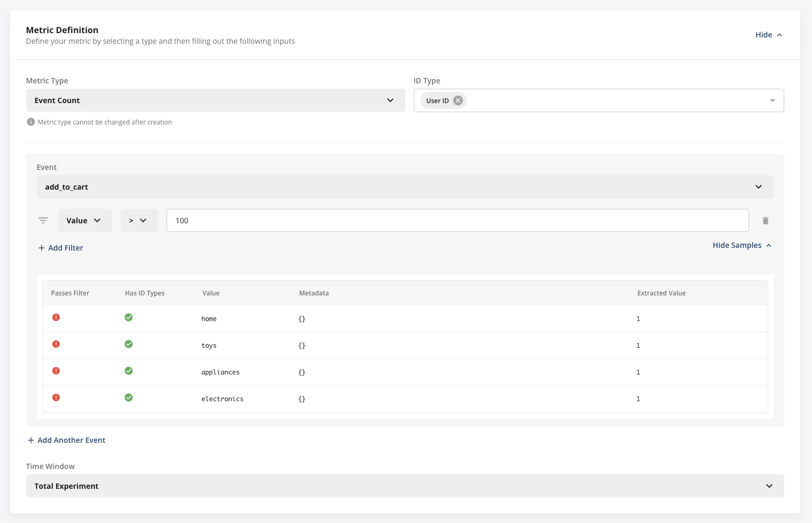Click the green check icon in the electronics row
This screenshot has width=812, height=523.
point(129,397)
